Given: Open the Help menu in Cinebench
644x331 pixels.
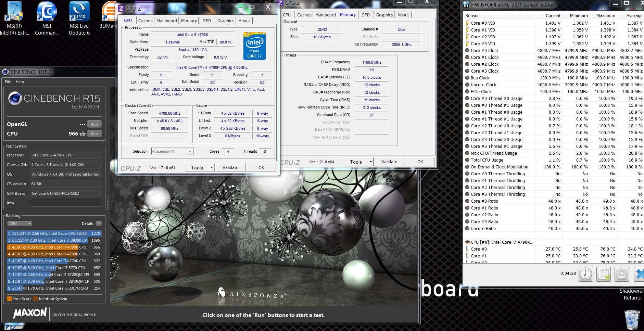Looking at the screenshot, I should point(20,82).
